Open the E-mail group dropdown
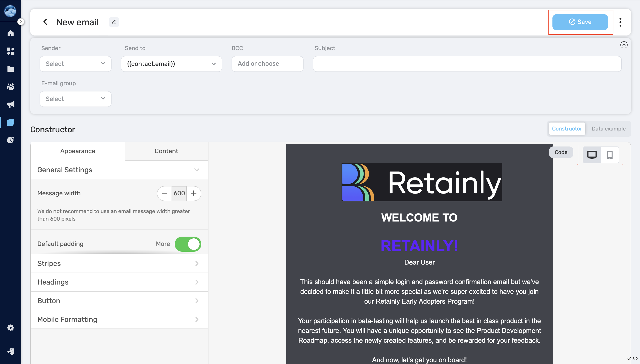This screenshot has width=640, height=364. point(75,99)
